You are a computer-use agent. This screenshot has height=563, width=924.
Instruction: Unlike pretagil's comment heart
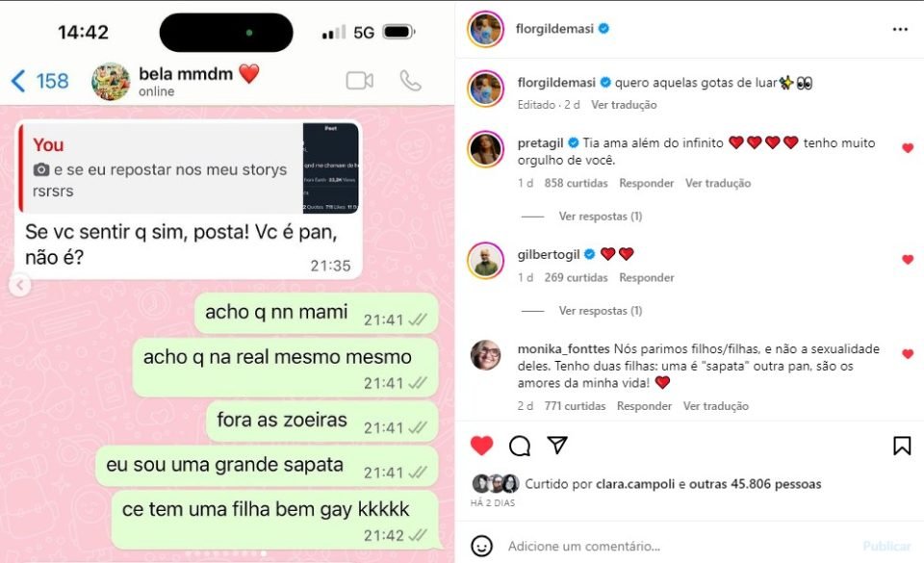908,148
